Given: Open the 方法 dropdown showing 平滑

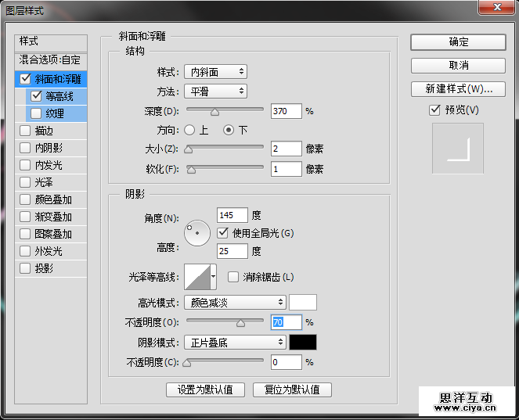Looking at the screenshot, I should coord(215,92).
